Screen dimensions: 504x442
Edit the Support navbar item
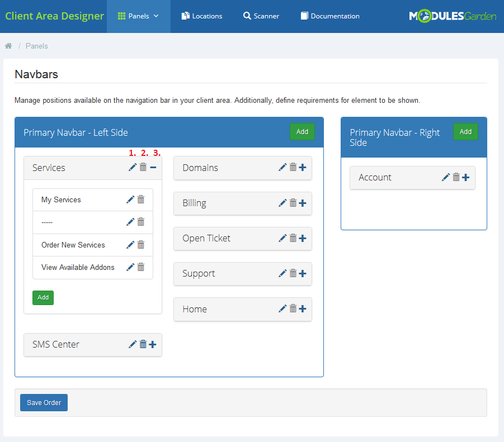point(282,273)
